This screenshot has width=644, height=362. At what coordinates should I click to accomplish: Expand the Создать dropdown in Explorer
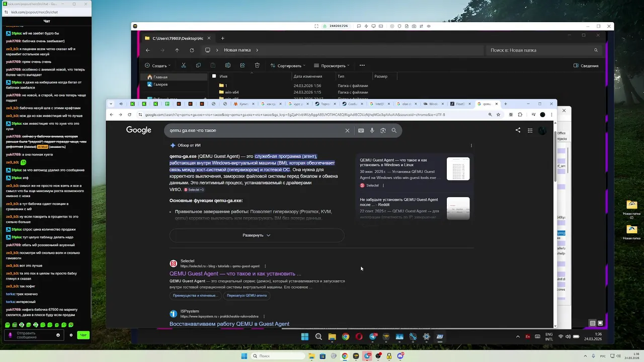pos(157,65)
